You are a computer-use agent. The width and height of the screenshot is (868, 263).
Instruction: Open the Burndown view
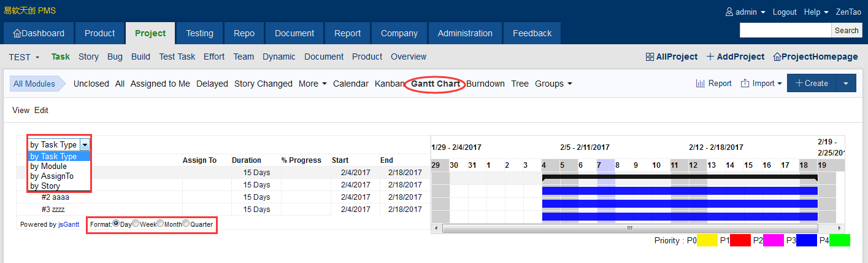tap(485, 84)
